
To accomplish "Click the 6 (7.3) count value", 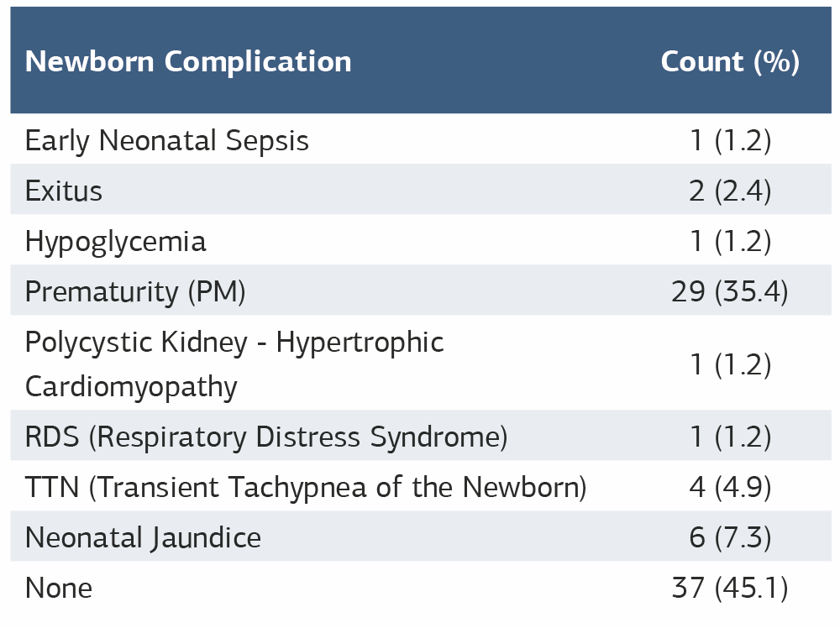I will [x=729, y=537].
